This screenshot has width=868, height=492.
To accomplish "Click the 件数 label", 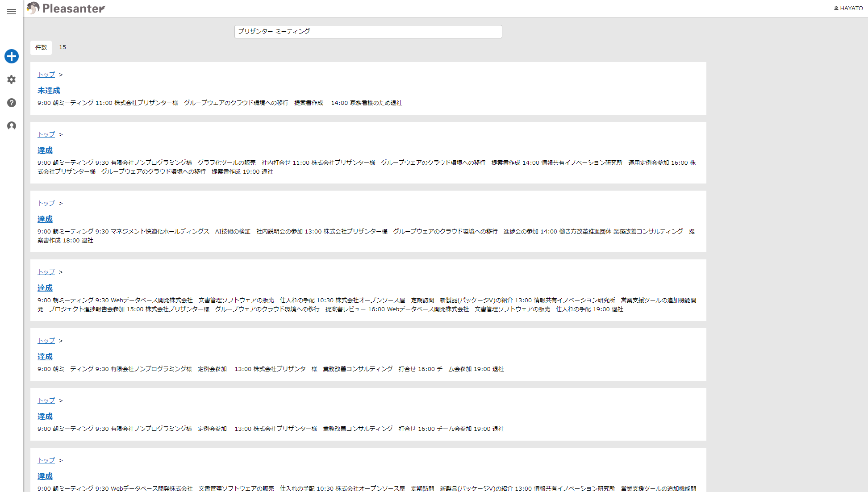I will pyautogui.click(x=41, y=47).
